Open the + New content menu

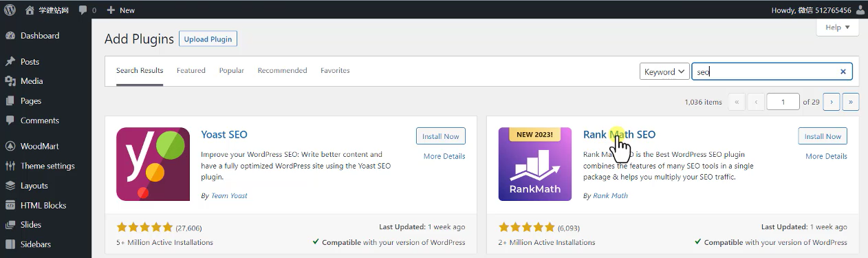(x=121, y=10)
